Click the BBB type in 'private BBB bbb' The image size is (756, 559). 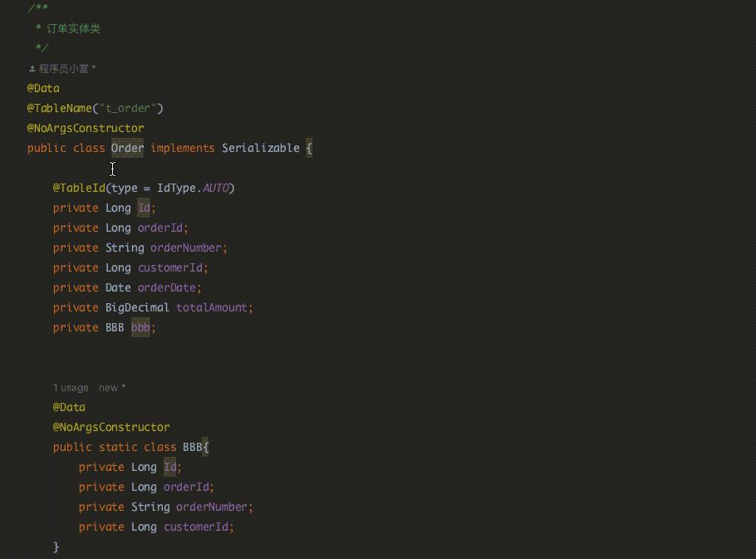(x=115, y=328)
